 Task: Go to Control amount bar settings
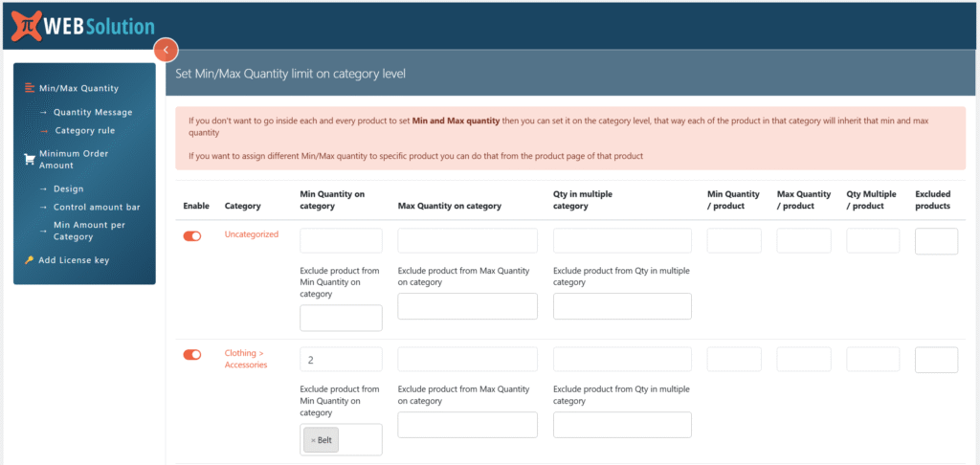point(97,207)
